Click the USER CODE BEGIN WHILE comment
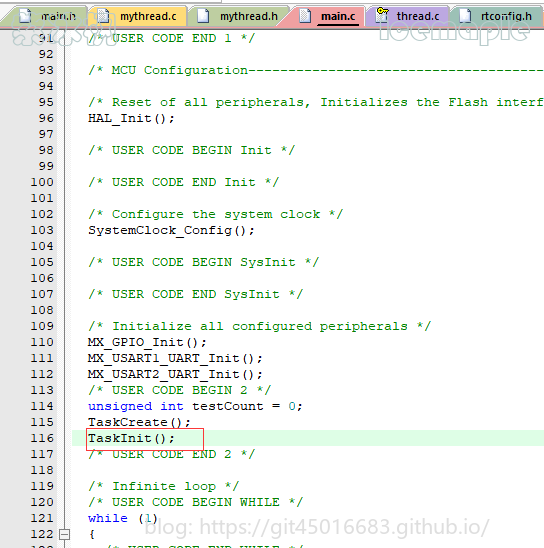This screenshot has width=544, height=548. pos(195,502)
